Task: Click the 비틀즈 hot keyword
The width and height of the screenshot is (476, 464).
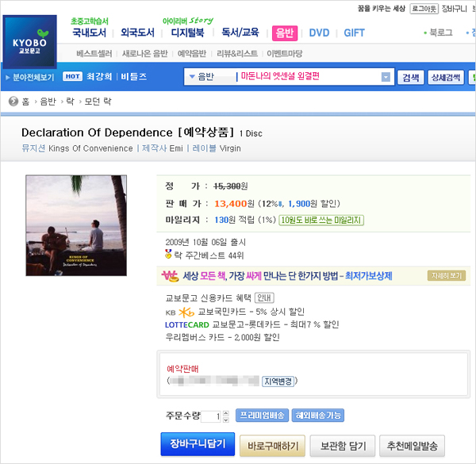Action: (x=133, y=76)
